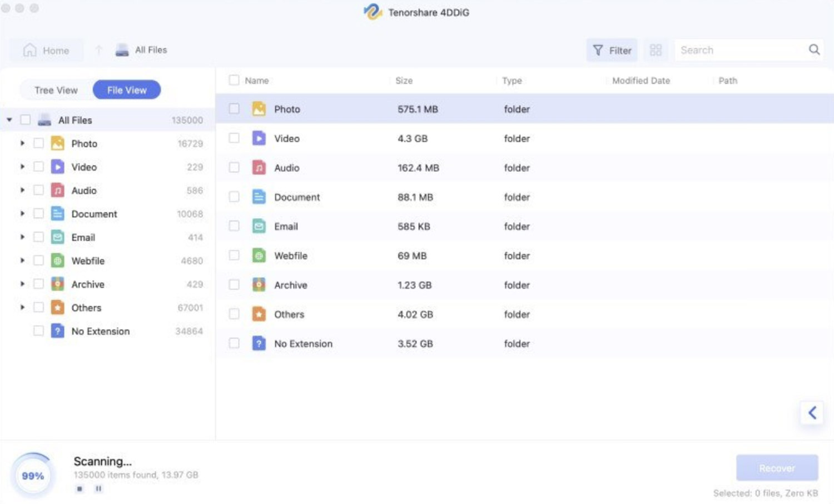This screenshot has width=834, height=504.
Task: Expand the Webfile tree node
Action: [22, 261]
